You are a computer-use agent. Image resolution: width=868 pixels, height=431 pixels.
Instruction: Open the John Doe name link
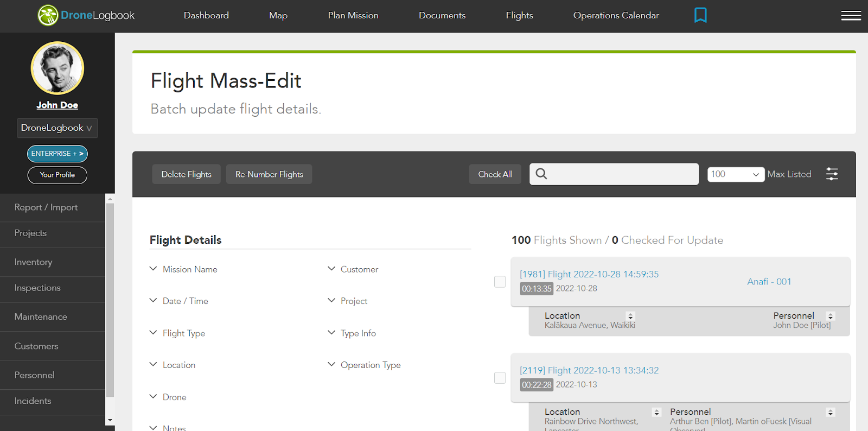click(58, 105)
